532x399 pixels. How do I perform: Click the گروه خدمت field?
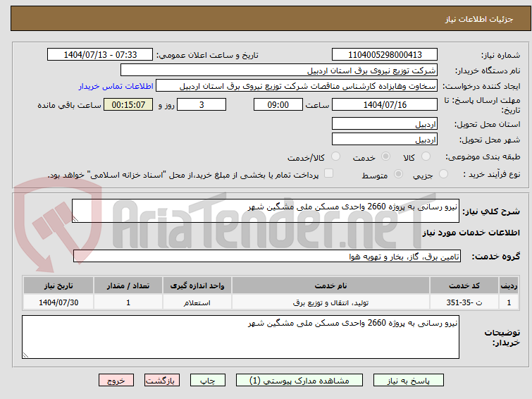click(266, 256)
